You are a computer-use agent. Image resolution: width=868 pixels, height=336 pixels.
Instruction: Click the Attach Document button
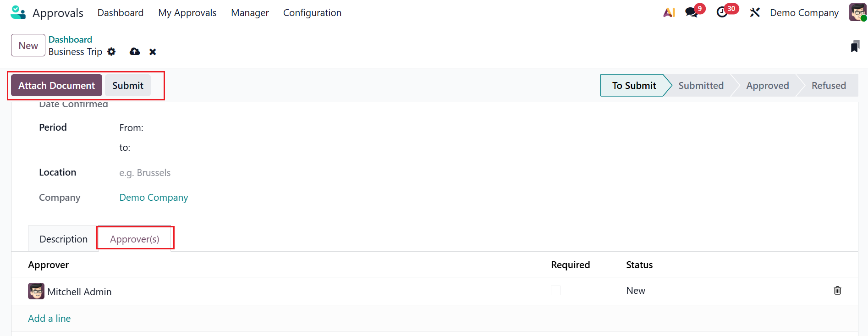point(56,86)
